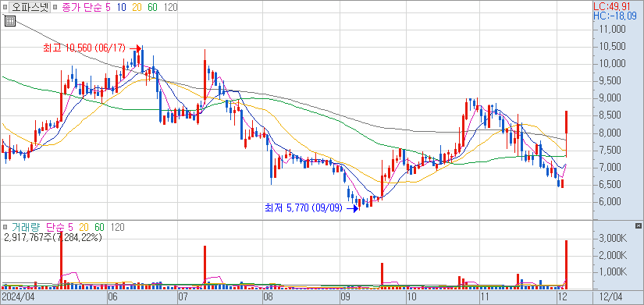Close the volume panel with X button
This screenshot has height=305, width=644.
click(x=638, y=225)
